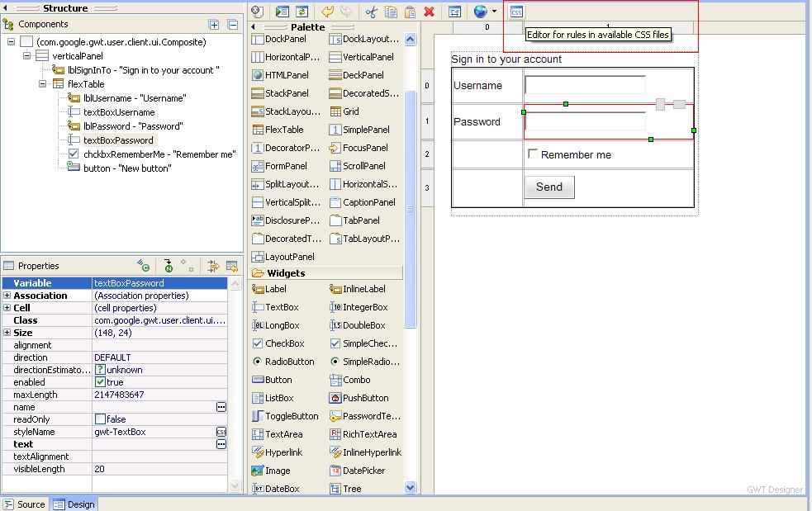Click the Cut scissors icon
Image resolution: width=812 pixels, height=511 pixels.
[371, 12]
